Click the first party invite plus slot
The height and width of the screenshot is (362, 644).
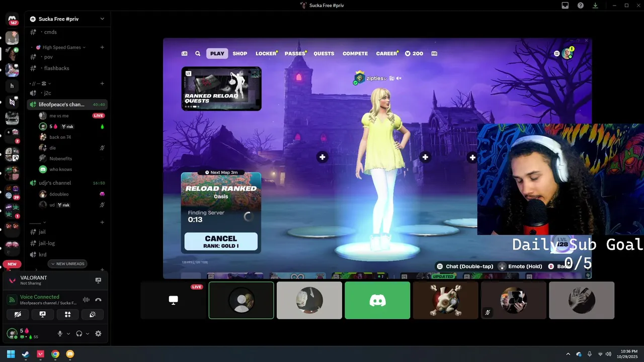coord(322,157)
